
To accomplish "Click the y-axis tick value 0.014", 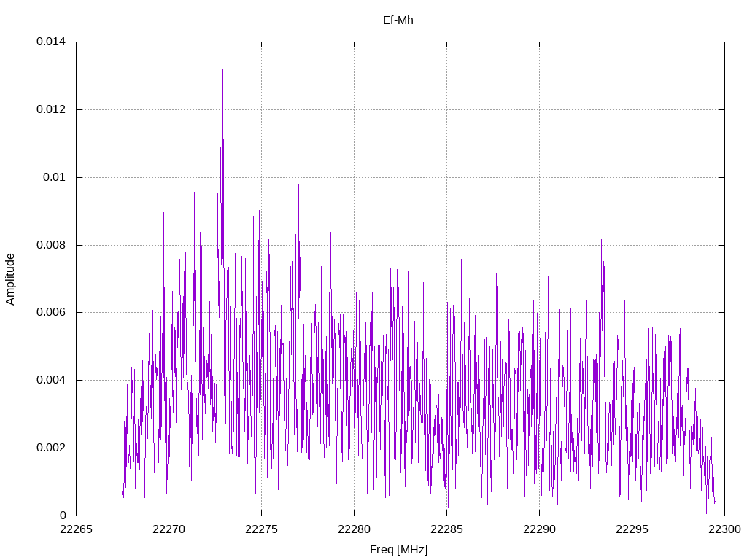I will pyautogui.click(x=51, y=42).
